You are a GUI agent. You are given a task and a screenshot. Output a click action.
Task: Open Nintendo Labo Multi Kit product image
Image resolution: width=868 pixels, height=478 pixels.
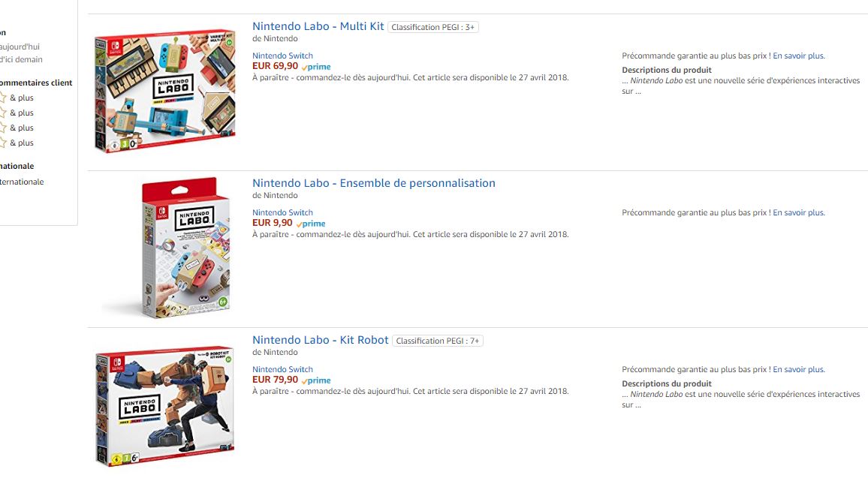coord(165,92)
